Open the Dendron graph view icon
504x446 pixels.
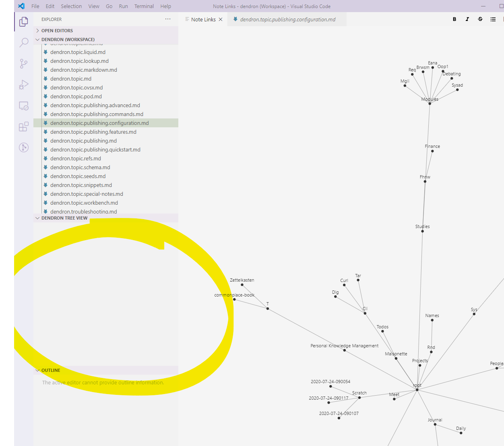coord(23,147)
